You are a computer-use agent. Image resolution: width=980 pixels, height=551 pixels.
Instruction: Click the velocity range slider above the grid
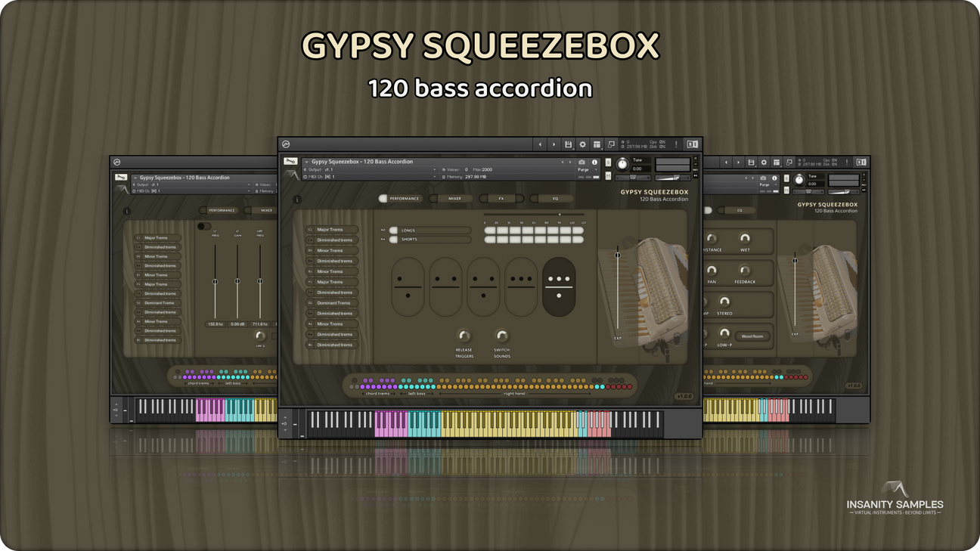click(x=533, y=215)
